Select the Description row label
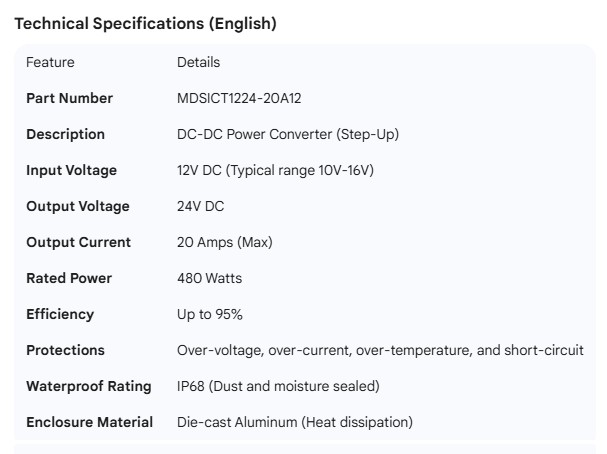This screenshot has height=454, width=607. 65,134
